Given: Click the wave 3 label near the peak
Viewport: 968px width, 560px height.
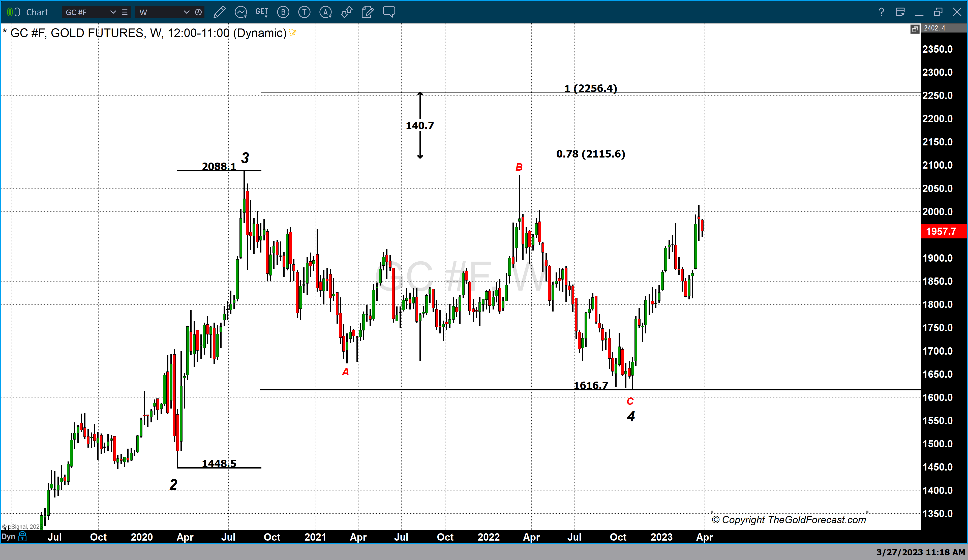Looking at the screenshot, I should tap(245, 158).
